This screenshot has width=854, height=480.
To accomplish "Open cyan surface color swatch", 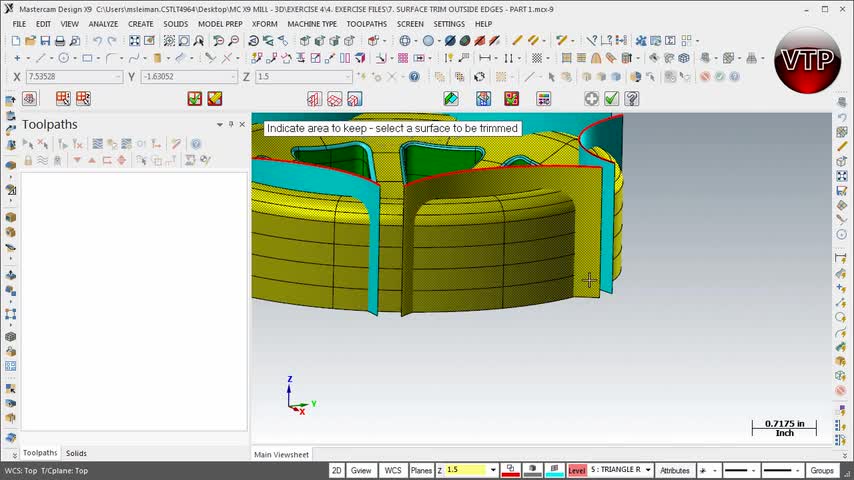I will 554,470.
